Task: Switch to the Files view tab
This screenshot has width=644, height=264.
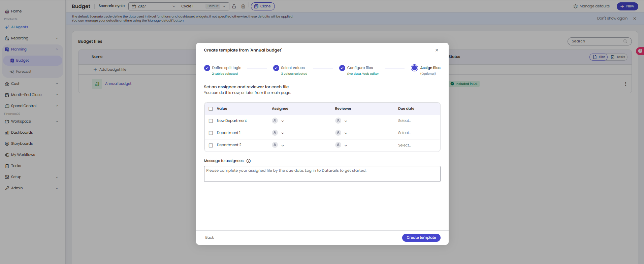Action: click(599, 57)
